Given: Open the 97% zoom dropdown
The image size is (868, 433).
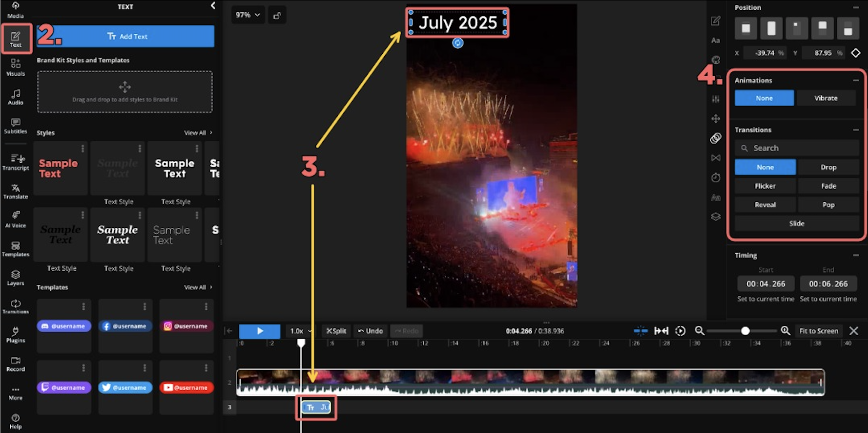Looking at the screenshot, I should point(248,15).
